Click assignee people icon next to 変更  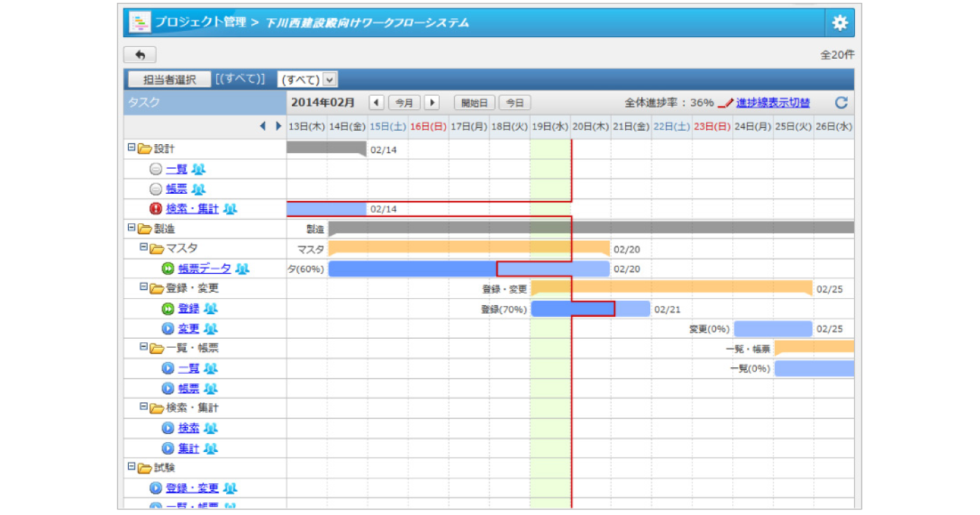(211, 328)
